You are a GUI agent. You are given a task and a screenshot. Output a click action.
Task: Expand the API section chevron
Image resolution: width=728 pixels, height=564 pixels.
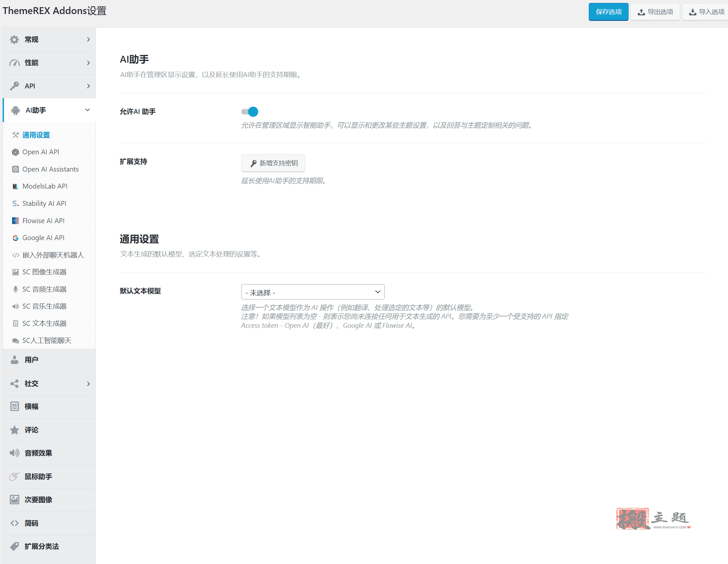(x=88, y=86)
